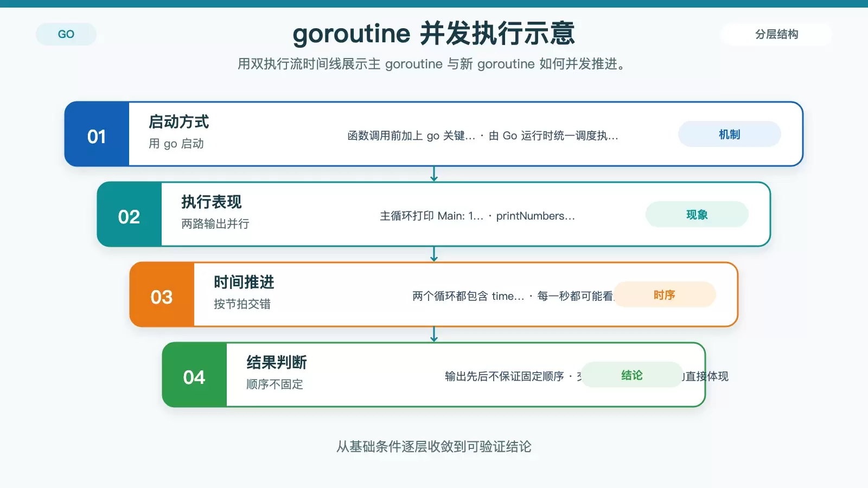Click the teal 02 number block
This screenshot has height=488, width=868.
coord(129,214)
